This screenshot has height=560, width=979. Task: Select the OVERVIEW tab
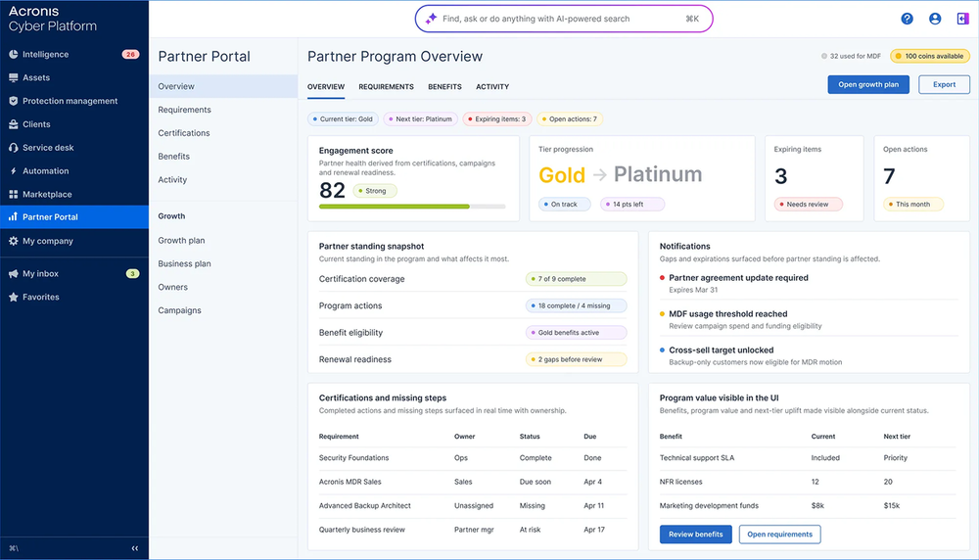[326, 87]
